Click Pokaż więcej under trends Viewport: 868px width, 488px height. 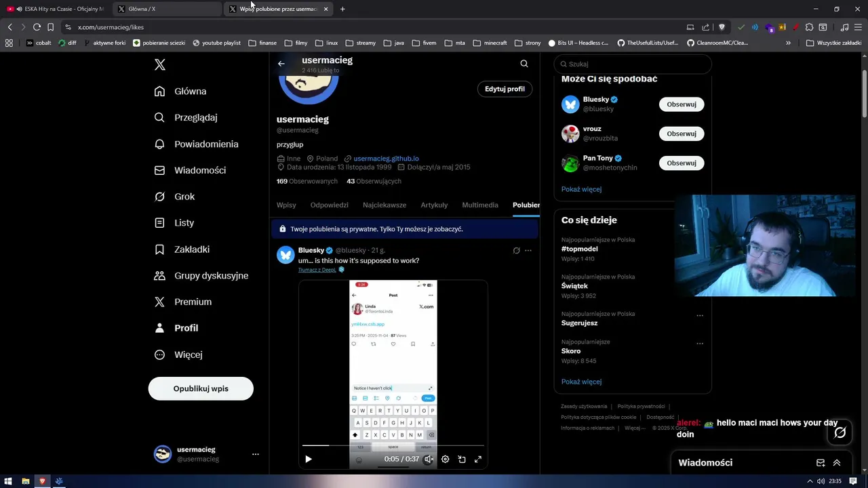click(x=581, y=382)
